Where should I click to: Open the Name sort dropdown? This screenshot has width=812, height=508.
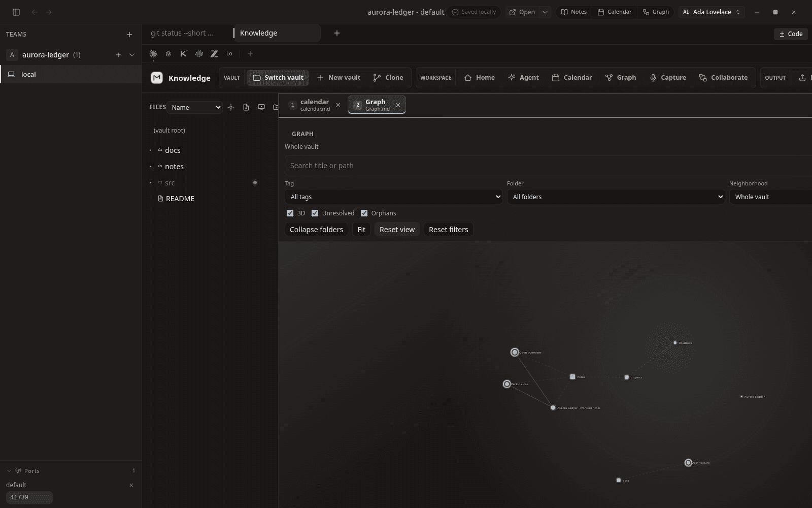point(195,107)
